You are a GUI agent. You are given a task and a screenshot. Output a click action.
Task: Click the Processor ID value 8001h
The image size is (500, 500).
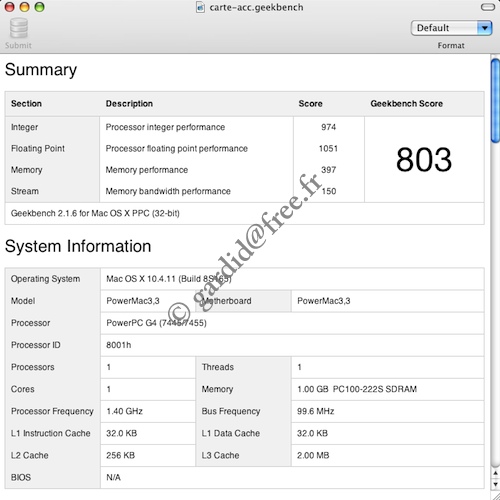tap(119, 345)
